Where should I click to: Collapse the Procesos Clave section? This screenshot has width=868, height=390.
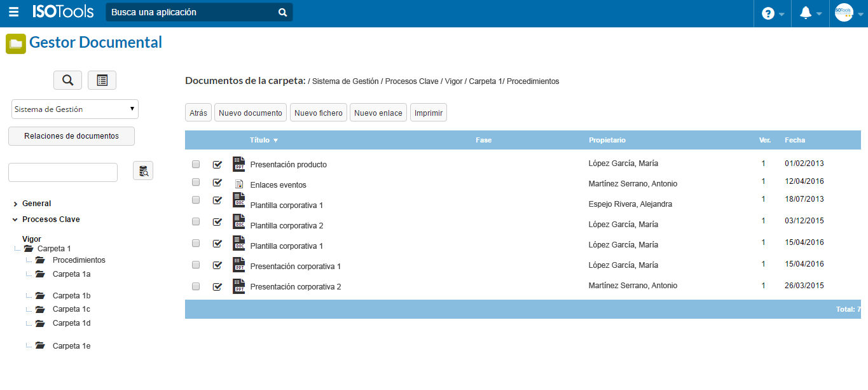click(15, 219)
